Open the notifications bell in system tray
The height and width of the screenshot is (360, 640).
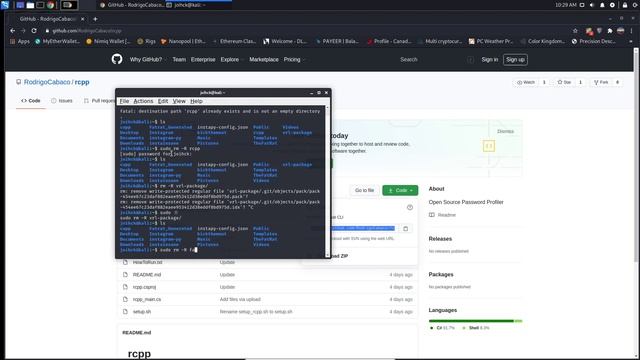[602, 5]
